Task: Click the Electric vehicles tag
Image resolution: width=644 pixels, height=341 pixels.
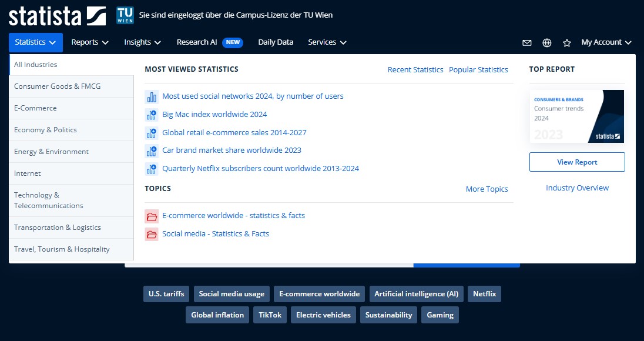Action: [323, 315]
